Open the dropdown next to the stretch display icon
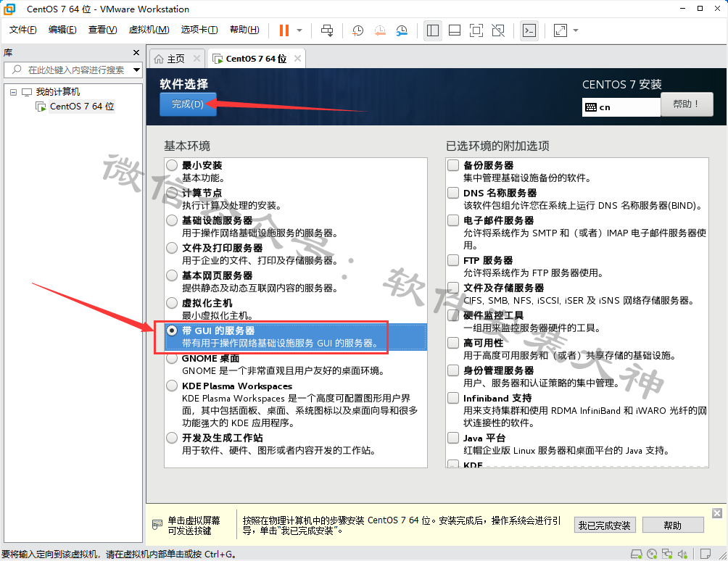Image resolution: width=728 pixels, height=561 pixels. tap(576, 30)
